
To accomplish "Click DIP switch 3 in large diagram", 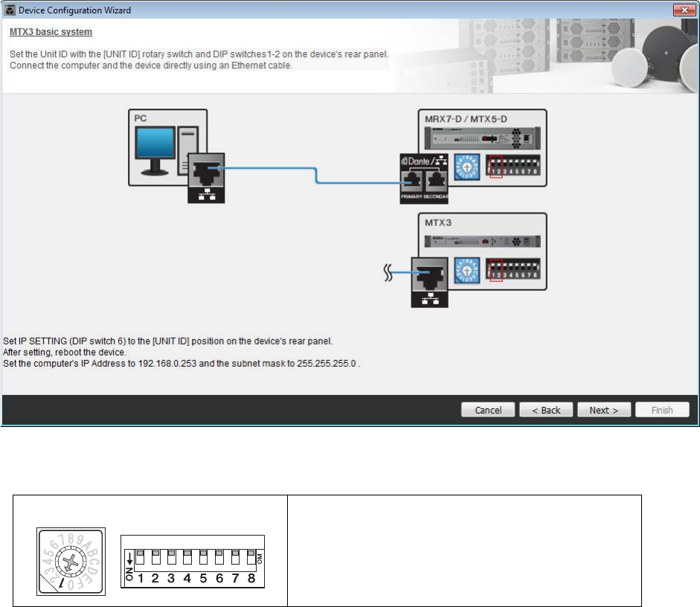I will click(171, 557).
